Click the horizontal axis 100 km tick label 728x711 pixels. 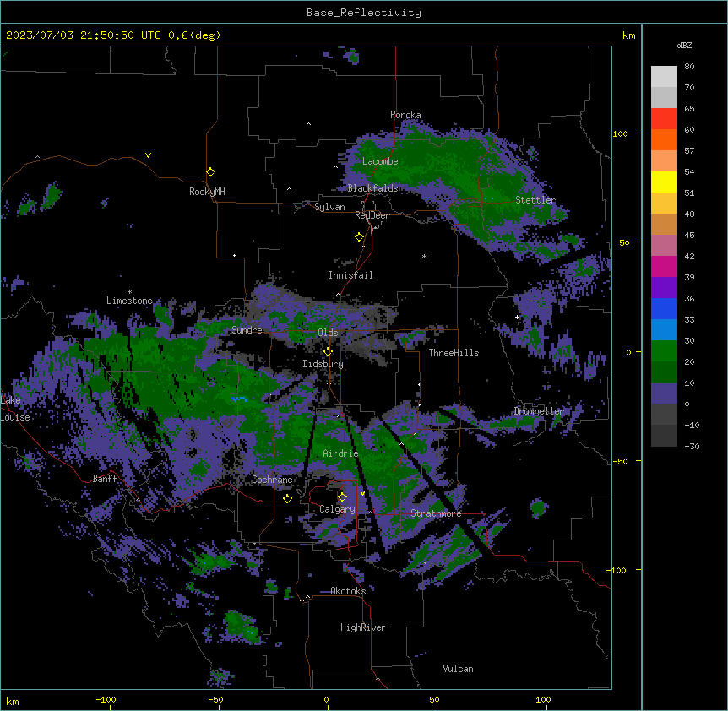pos(543,699)
